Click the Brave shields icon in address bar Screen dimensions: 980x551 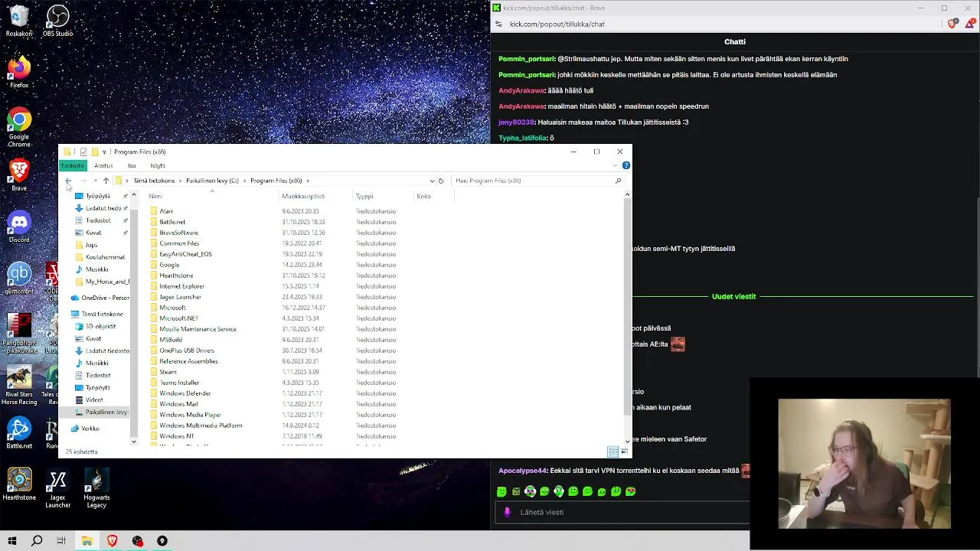(952, 24)
